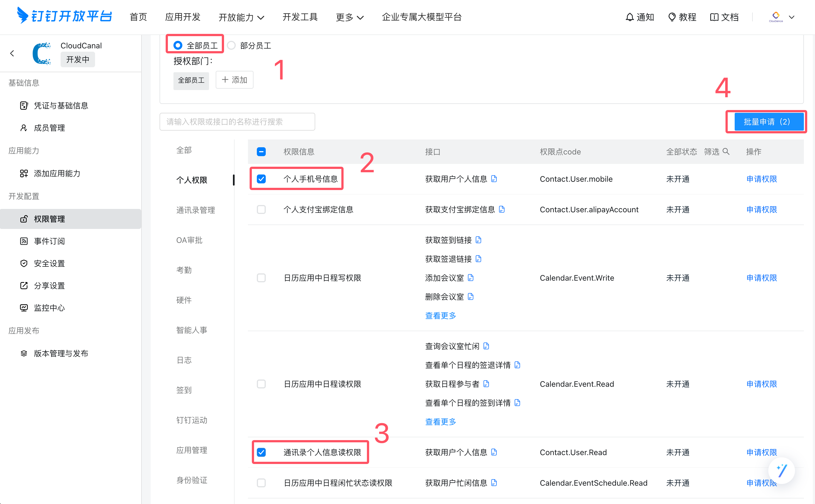Click the search icon next to 筛选
815x504 pixels.
725,152
